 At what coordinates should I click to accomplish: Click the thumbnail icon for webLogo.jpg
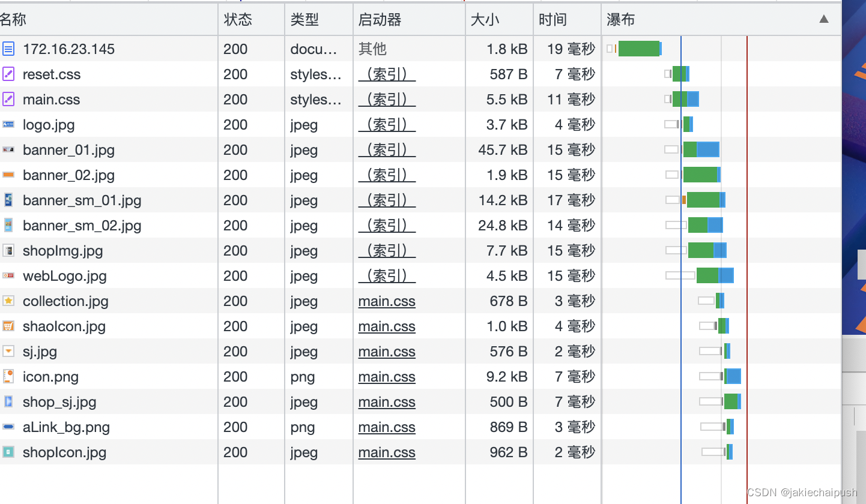[8, 275]
